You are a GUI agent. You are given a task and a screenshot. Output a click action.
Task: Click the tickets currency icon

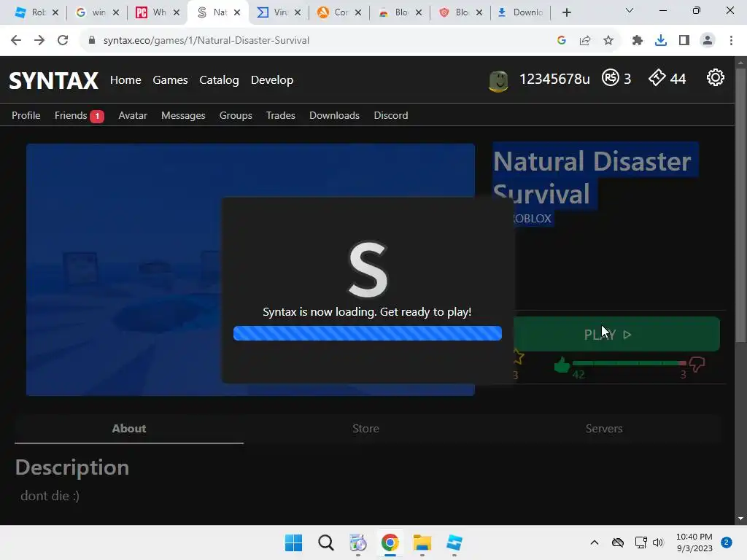(657, 77)
